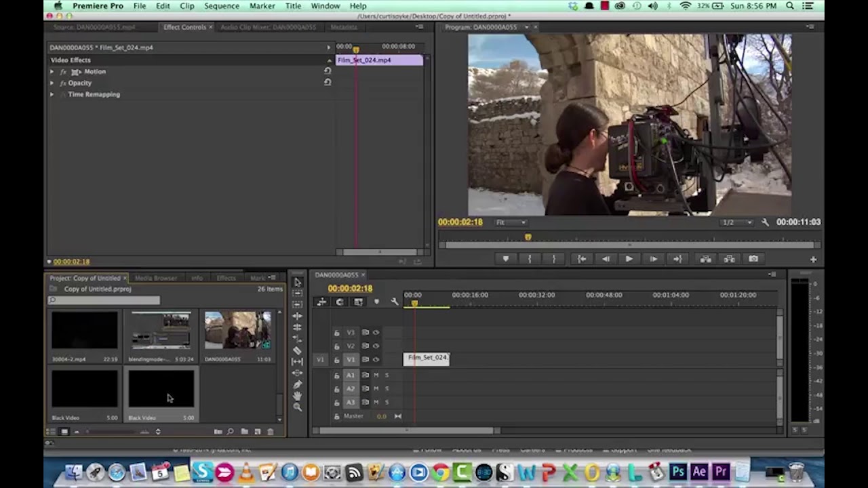Step back one frame
The image size is (868, 488).
point(606,259)
